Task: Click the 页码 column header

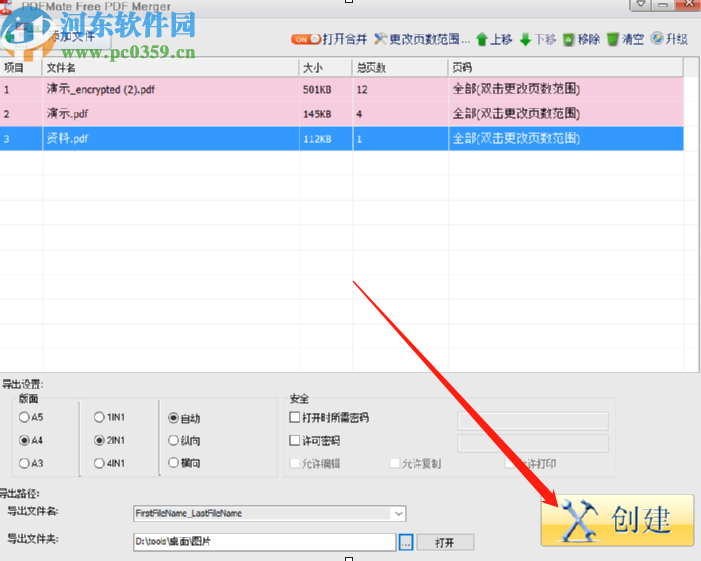Action: (x=566, y=67)
